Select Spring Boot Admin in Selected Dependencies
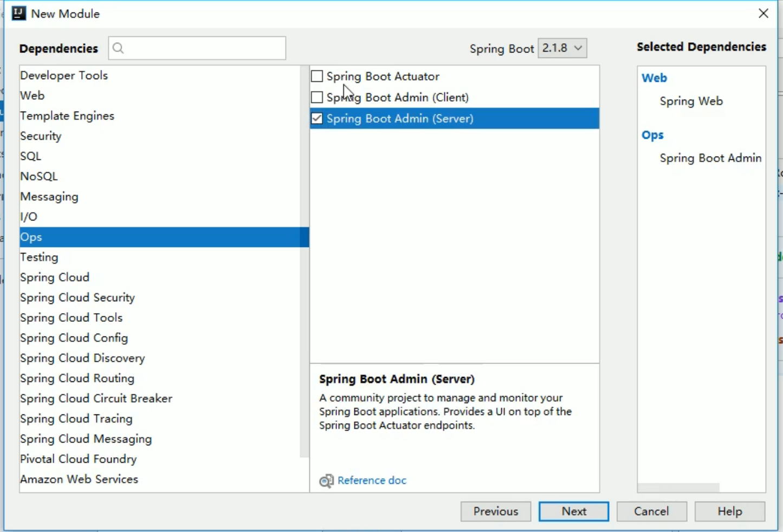Viewport: 783px width, 532px height. 710,158
